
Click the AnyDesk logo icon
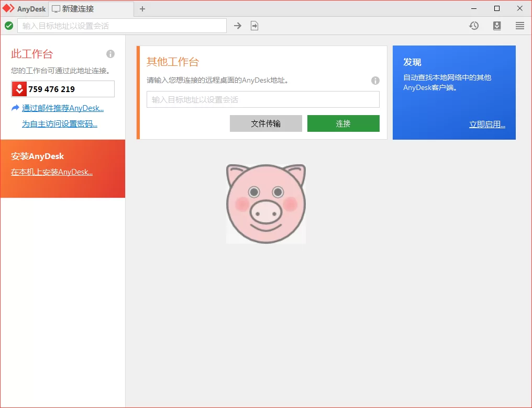tap(8, 8)
